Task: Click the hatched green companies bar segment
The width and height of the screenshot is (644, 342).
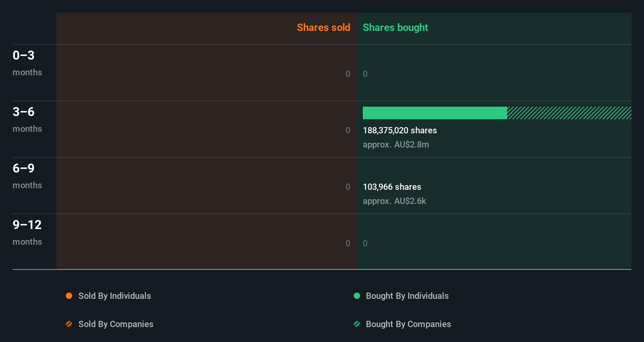Action: pyautogui.click(x=569, y=113)
